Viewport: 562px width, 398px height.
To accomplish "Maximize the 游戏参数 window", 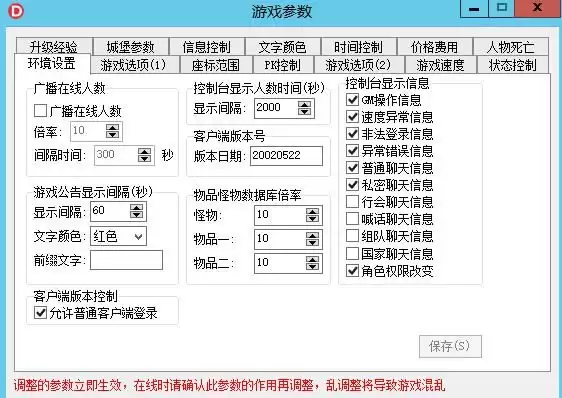I will coord(501,9).
